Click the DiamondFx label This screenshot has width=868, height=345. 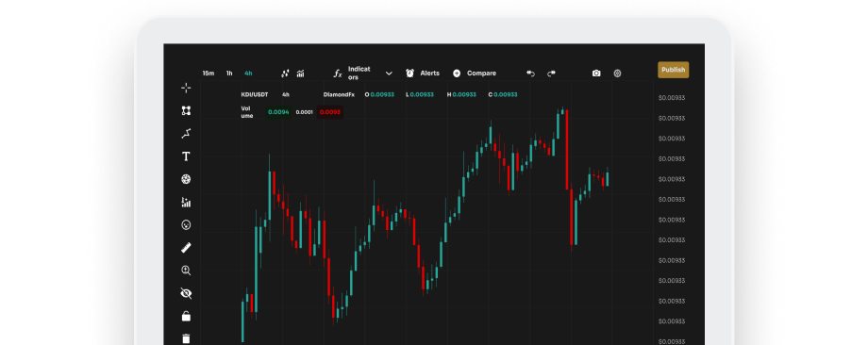pos(339,94)
